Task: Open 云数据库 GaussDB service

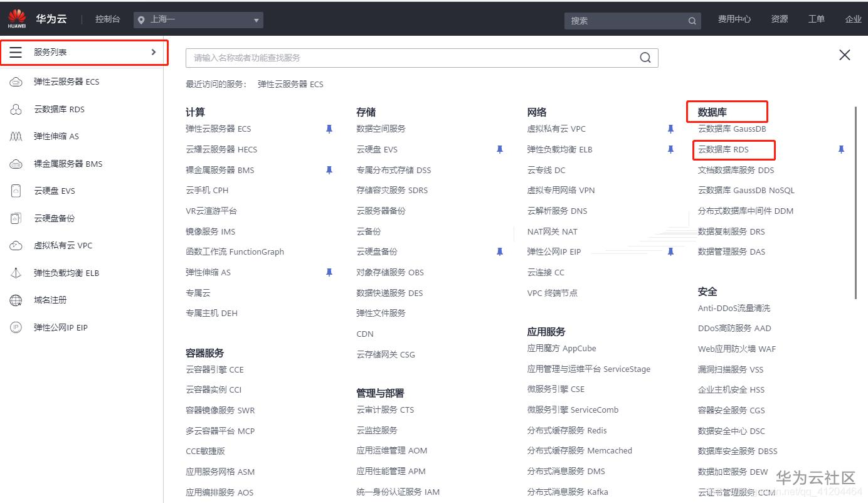Action: (732, 129)
